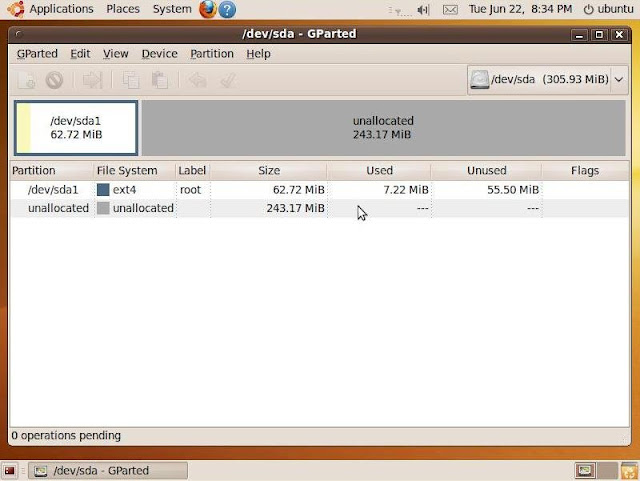This screenshot has width=640, height=481.
Task: Select the /dev/sda1 partition row name
Action: 53,190
